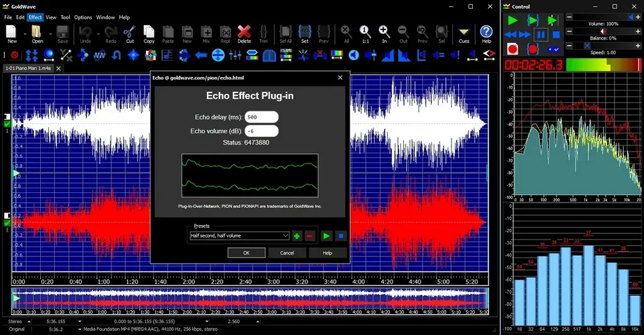644x335 pixels.
Task: Expand the dropdown arrow beside Undo
Action: click(x=98, y=35)
